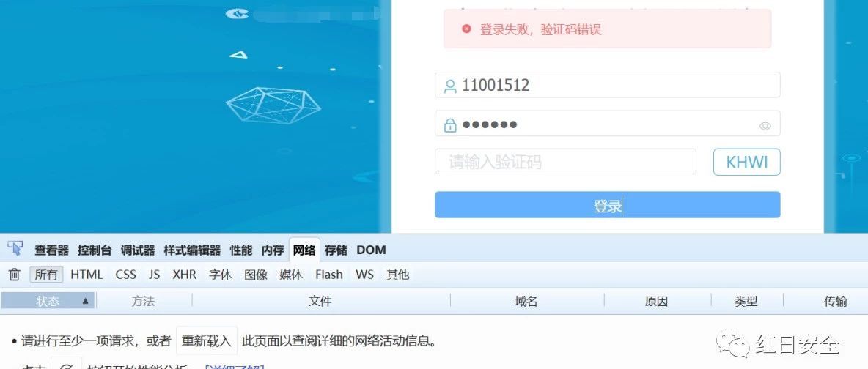Open the 存储 storage tab
This screenshot has width=868, height=369.
336,250
